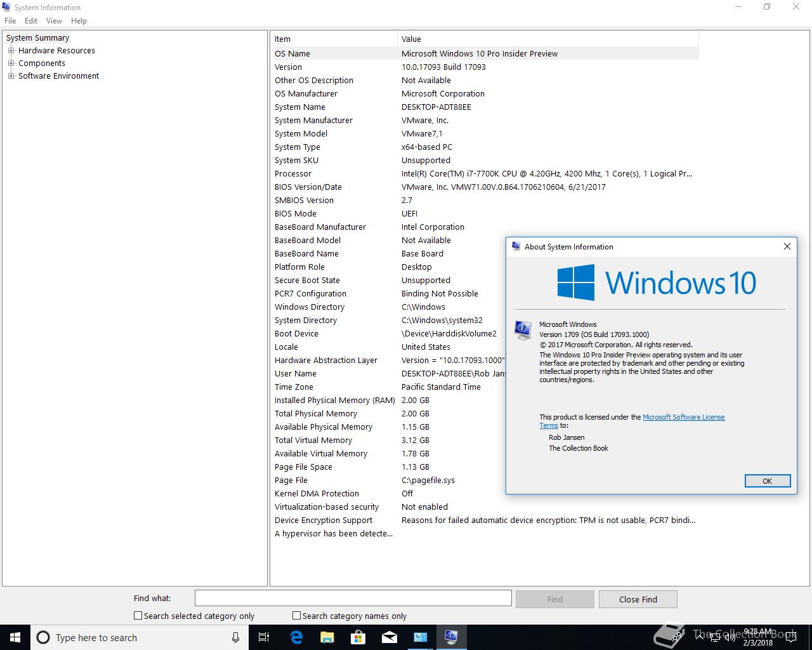812x650 pixels.
Task: Select the BIOS Version/Date row
Action: [486, 187]
